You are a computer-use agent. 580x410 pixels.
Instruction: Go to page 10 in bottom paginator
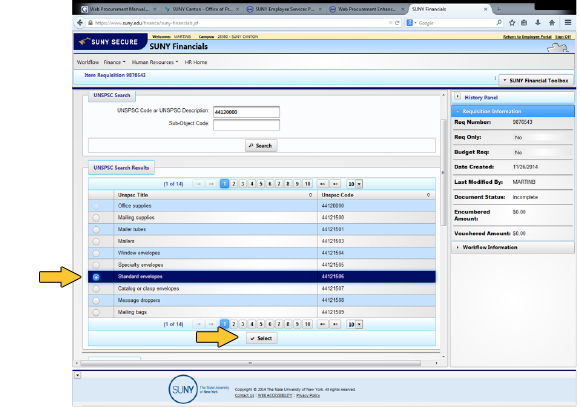[x=307, y=324]
